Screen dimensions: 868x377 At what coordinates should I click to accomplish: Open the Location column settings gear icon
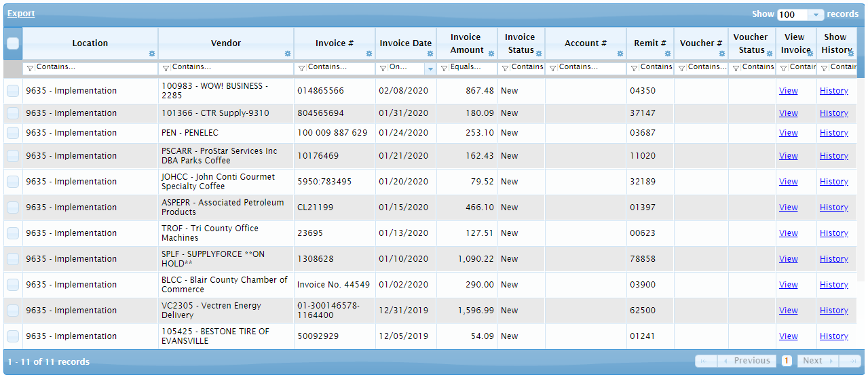click(x=152, y=54)
